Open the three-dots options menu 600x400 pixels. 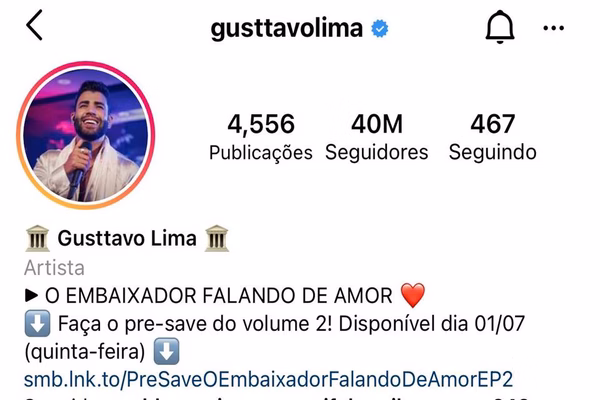click(x=553, y=28)
